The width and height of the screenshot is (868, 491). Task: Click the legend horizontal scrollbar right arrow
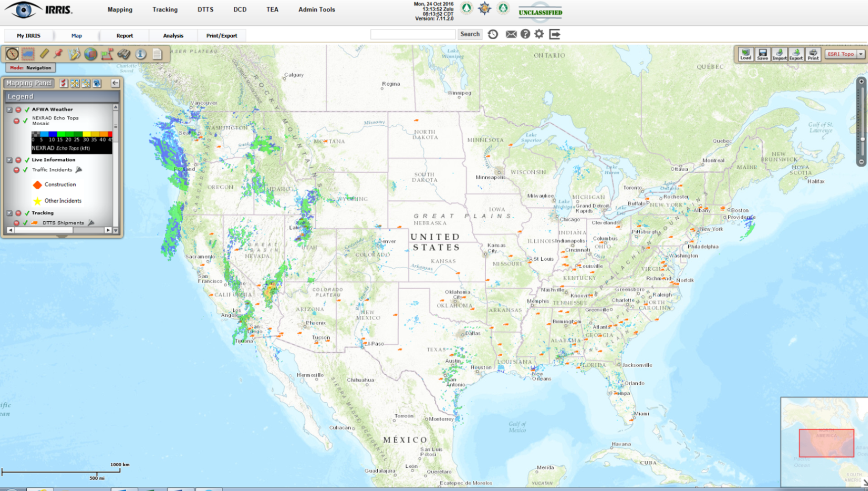pyautogui.click(x=108, y=230)
